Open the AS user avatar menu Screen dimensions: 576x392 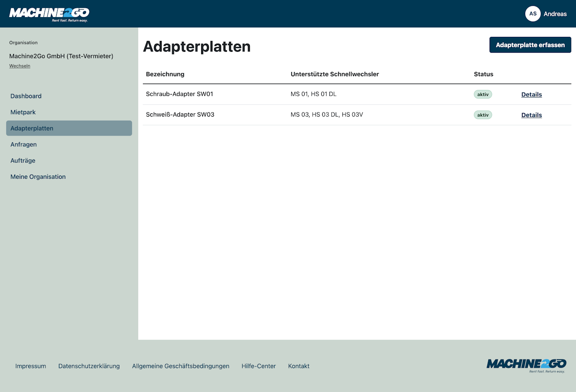[x=533, y=14]
